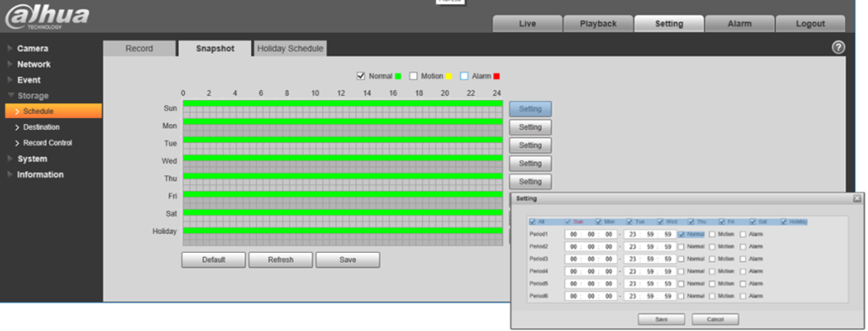Image resolution: width=868 pixels, height=331 pixels.
Task: Open the Holiday Schedule tab
Action: pyautogui.click(x=290, y=48)
